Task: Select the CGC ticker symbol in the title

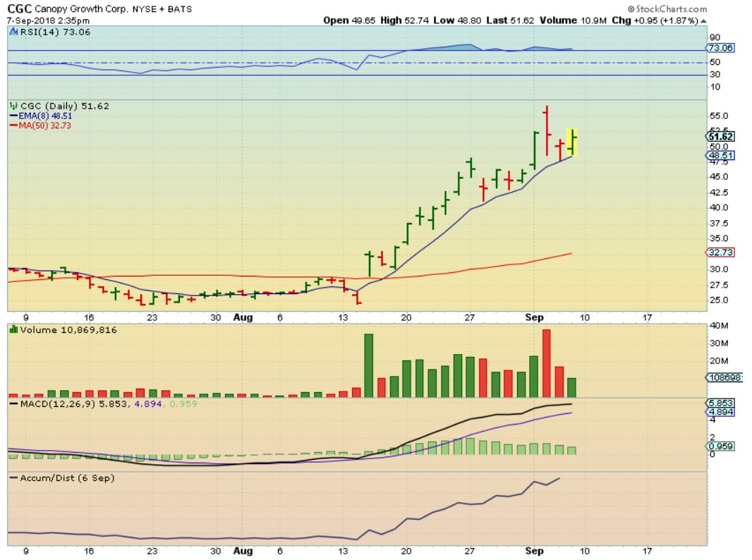Action: tap(19, 8)
